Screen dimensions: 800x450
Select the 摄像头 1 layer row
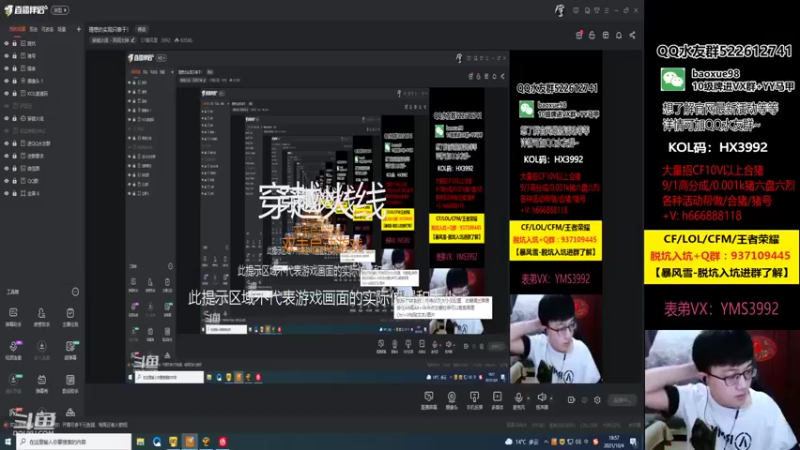coord(42,81)
